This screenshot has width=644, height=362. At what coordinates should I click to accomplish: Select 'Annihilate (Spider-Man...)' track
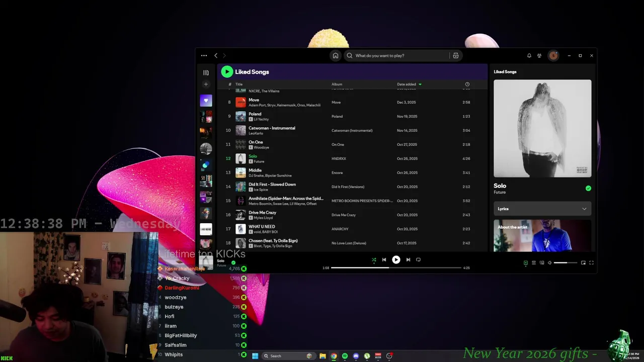tap(286, 198)
